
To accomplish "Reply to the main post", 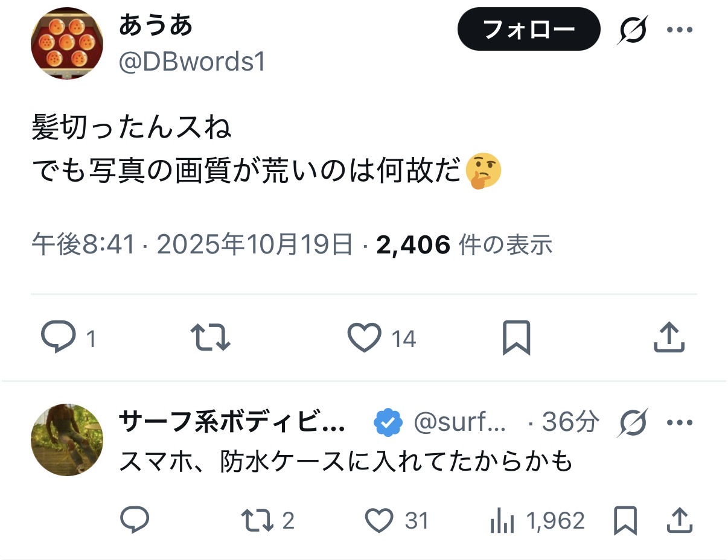I will (59, 338).
